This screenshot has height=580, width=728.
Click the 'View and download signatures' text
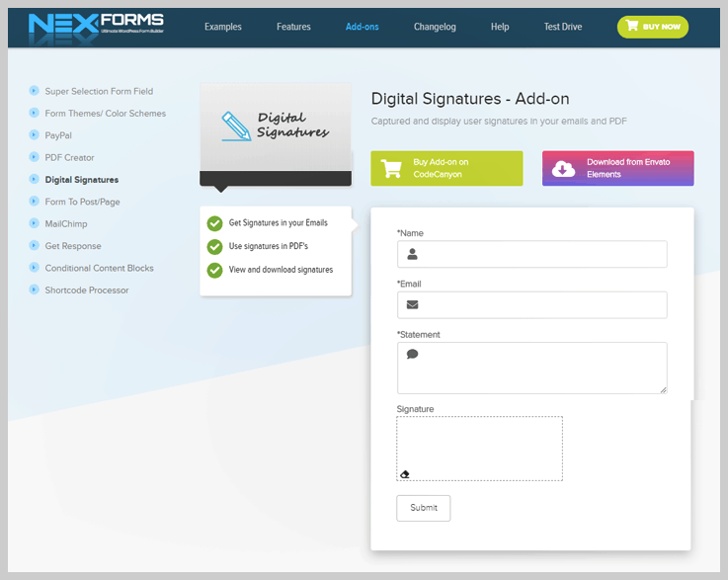[x=281, y=270]
